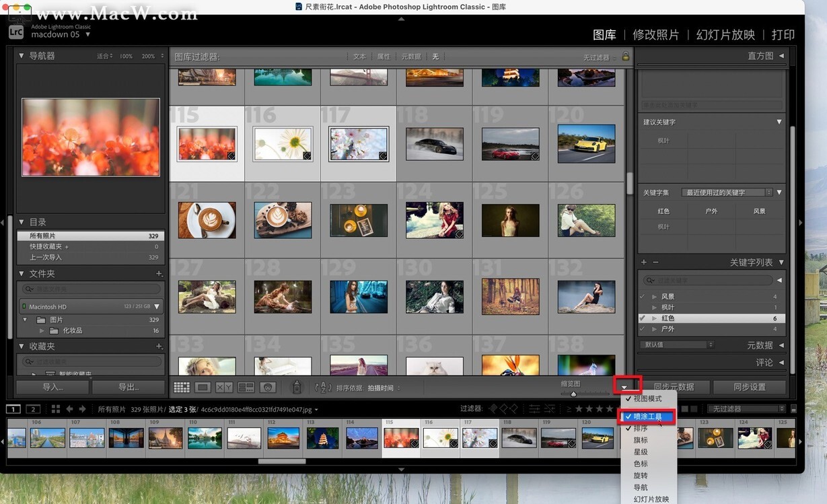
Task: Collapse the 目录 panel
Action: click(22, 222)
